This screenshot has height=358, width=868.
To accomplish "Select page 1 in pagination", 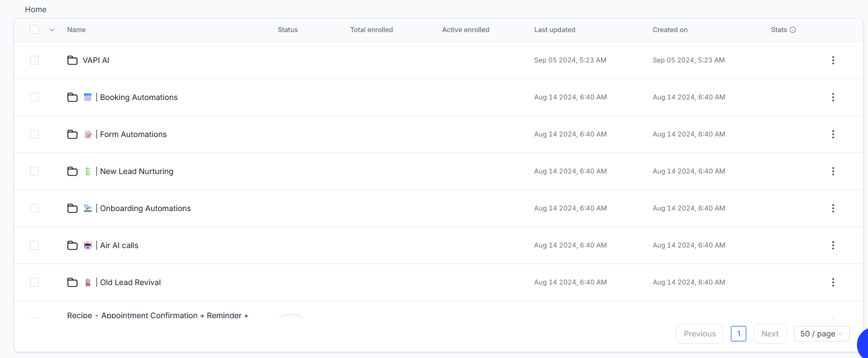I will [x=739, y=334].
